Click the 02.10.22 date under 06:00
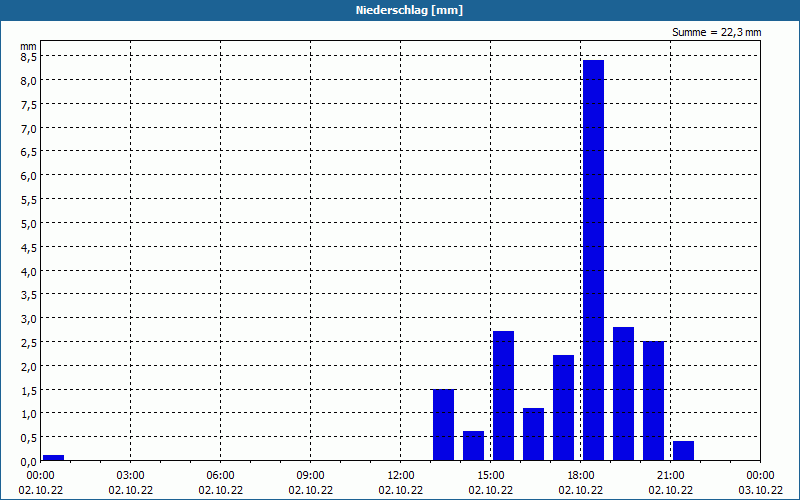This screenshot has height=500, width=800. [x=220, y=490]
